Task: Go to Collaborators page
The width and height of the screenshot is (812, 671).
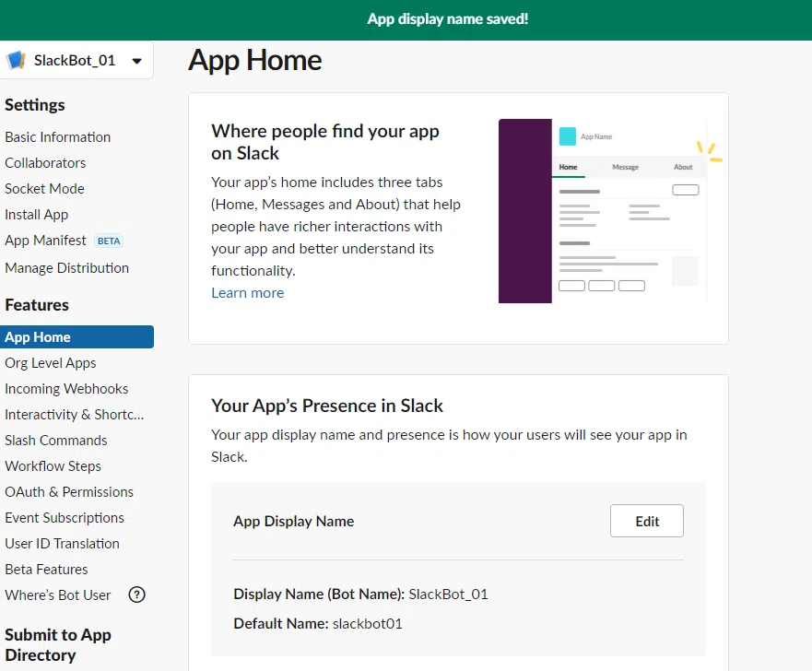Action: [45, 163]
